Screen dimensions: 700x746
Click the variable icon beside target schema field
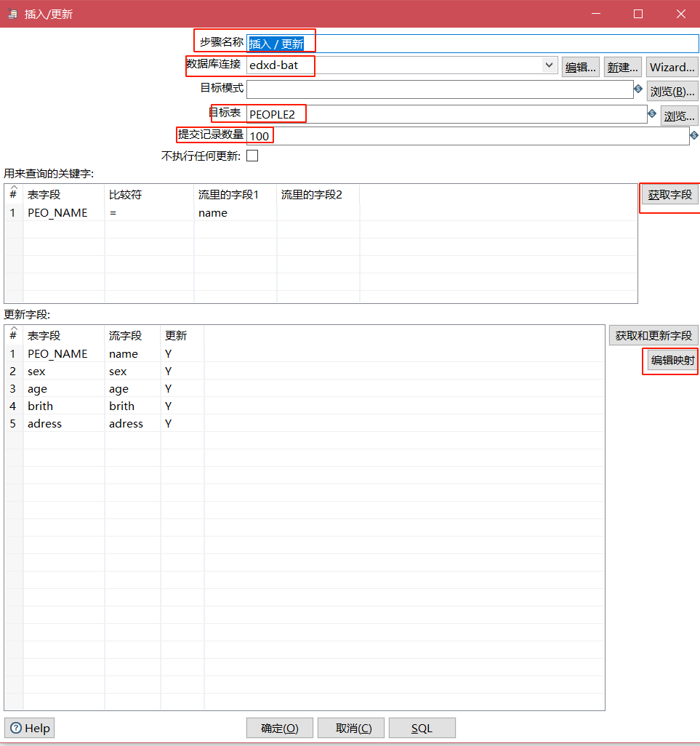coord(638,89)
